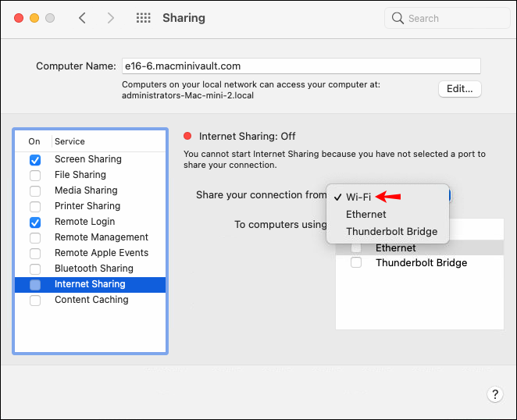Choose Wi-Fi from the connection dropdown
517x420 pixels.
358,197
